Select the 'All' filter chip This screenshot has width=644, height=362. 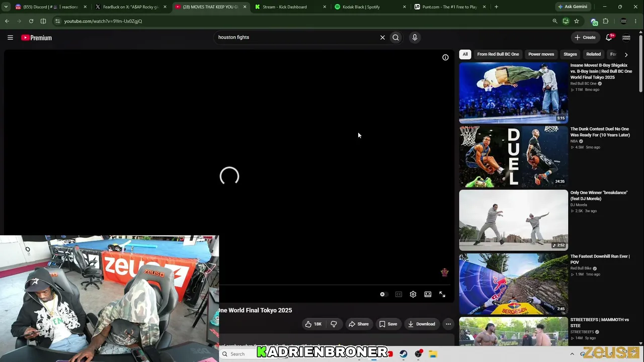tap(465, 54)
